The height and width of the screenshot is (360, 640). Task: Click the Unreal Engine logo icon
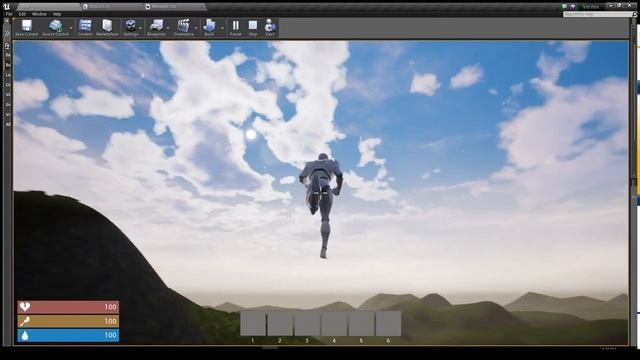click(7, 6)
